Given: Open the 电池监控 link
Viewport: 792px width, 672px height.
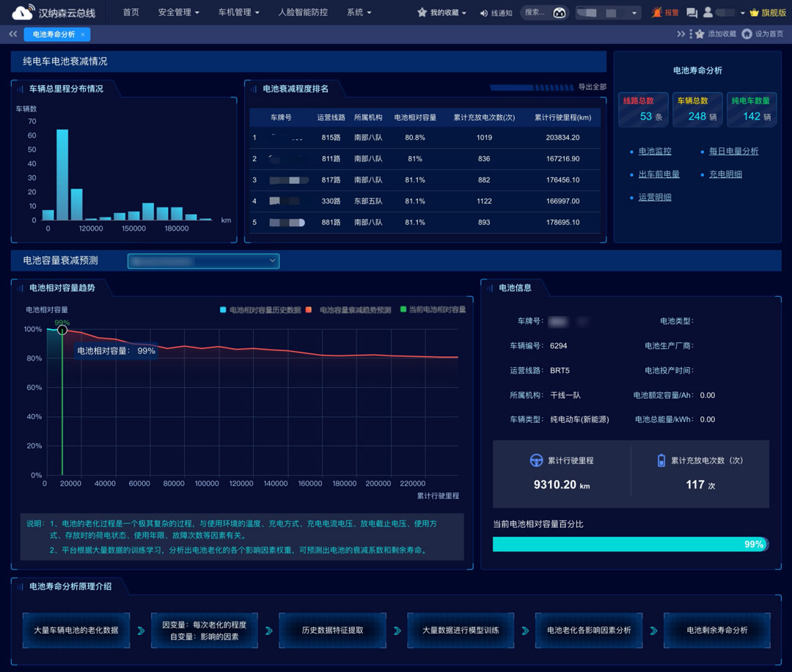Looking at the screenshot, I should point(655,151).
